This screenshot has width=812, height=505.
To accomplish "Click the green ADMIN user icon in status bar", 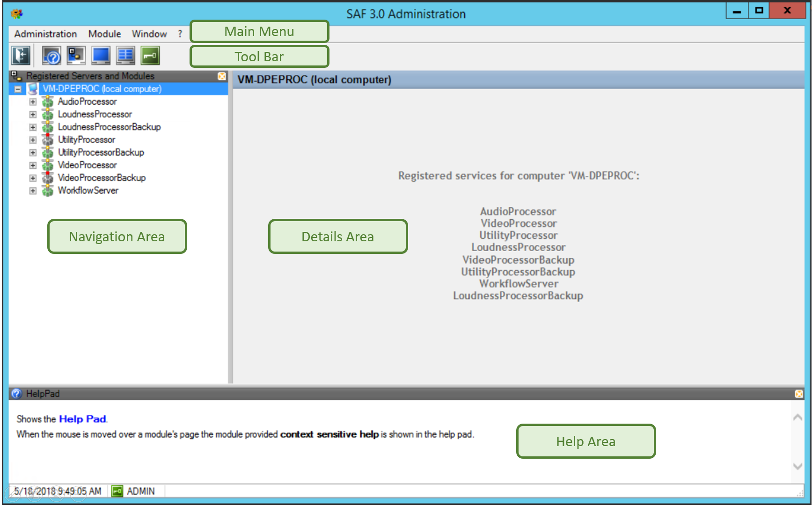I will [117, 491].
